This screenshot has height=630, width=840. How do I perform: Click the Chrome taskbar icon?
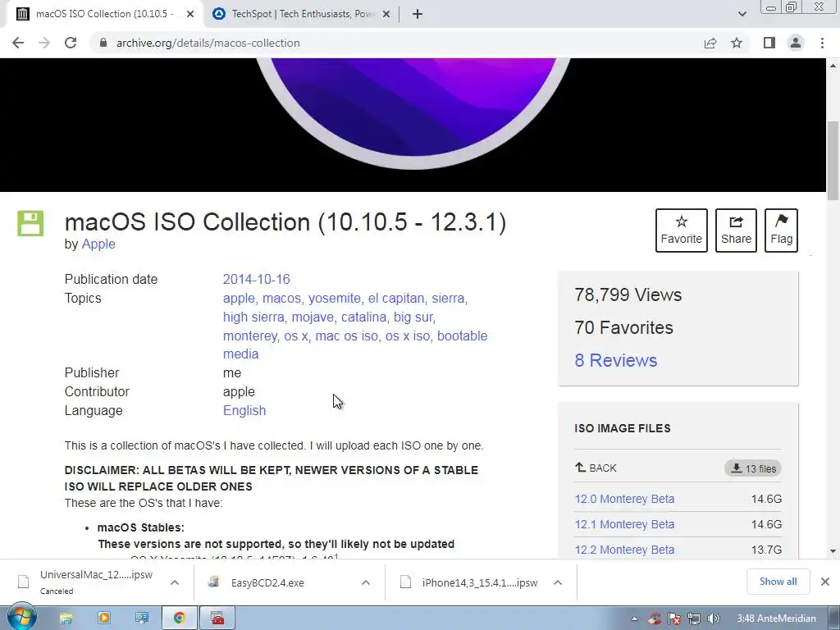tap(180, 619)
